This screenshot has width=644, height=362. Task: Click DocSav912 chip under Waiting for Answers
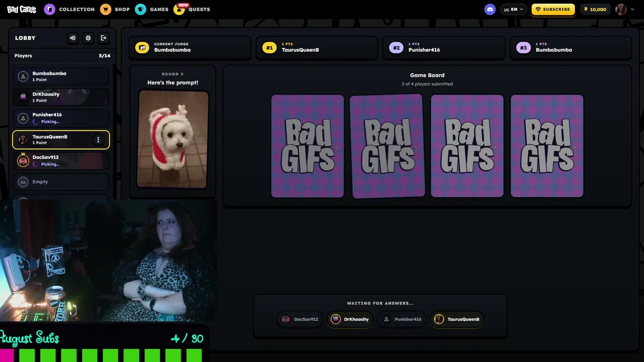300,319
